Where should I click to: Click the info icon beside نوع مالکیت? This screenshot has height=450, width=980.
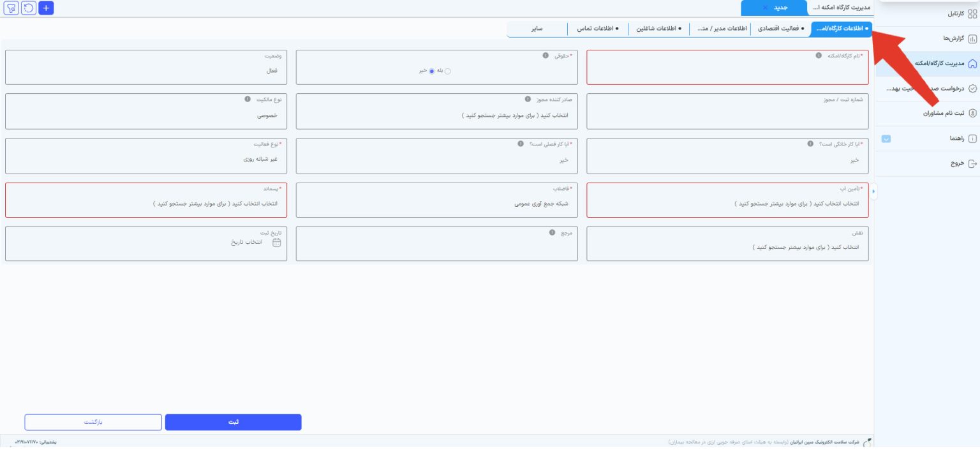(x=248, y=100)
